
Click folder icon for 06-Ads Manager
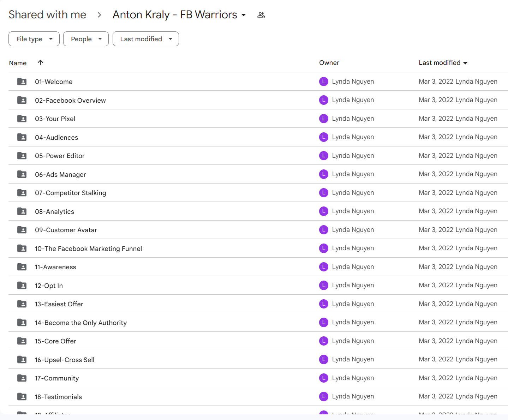coord(22,174)
